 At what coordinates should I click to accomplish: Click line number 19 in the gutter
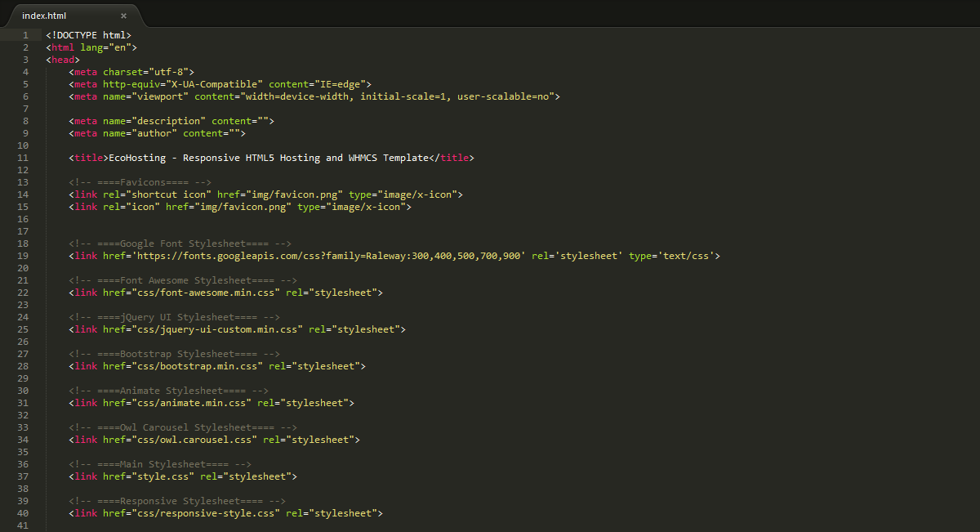23,256
